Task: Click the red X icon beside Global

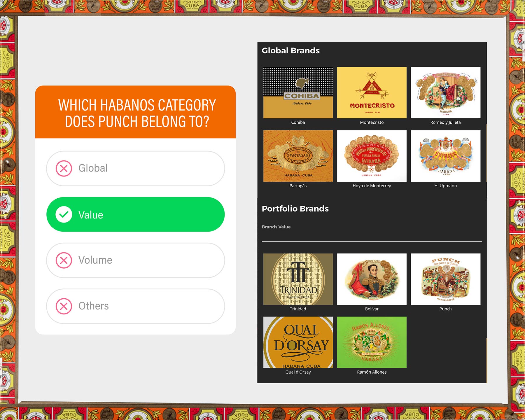Action: tap(64, 168)
